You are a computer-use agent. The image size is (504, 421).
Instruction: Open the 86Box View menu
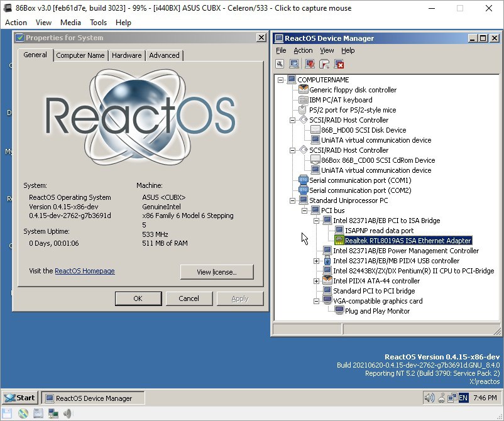[x=43, y=22]
